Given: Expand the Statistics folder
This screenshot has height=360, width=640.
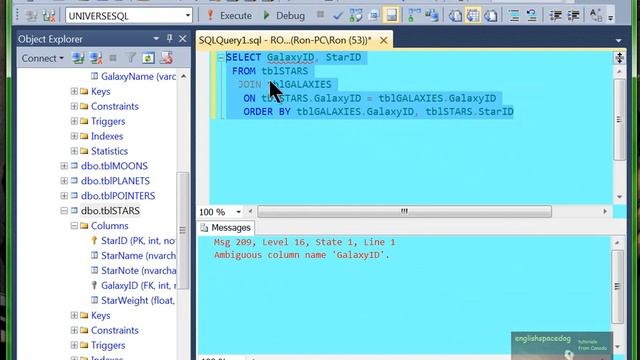Looking at the screenshot, I should tap(74, 151).
